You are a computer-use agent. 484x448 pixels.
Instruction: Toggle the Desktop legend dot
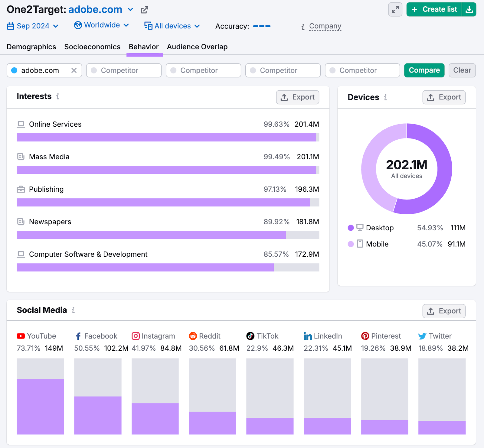click(351, 228)
